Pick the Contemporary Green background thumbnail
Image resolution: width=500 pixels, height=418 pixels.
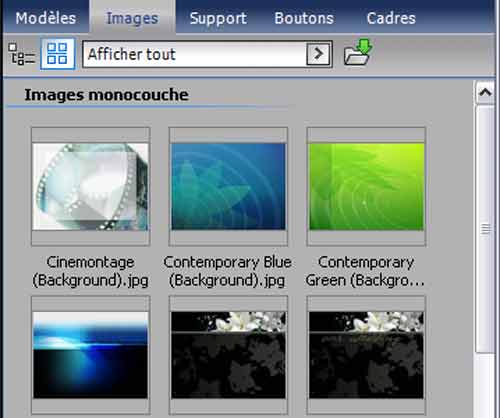(366, 187)
